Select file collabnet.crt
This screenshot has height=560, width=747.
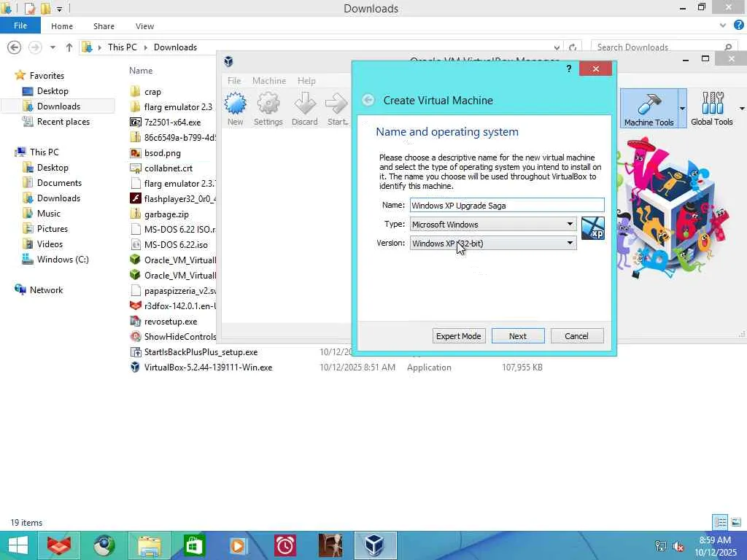(169, 168)
